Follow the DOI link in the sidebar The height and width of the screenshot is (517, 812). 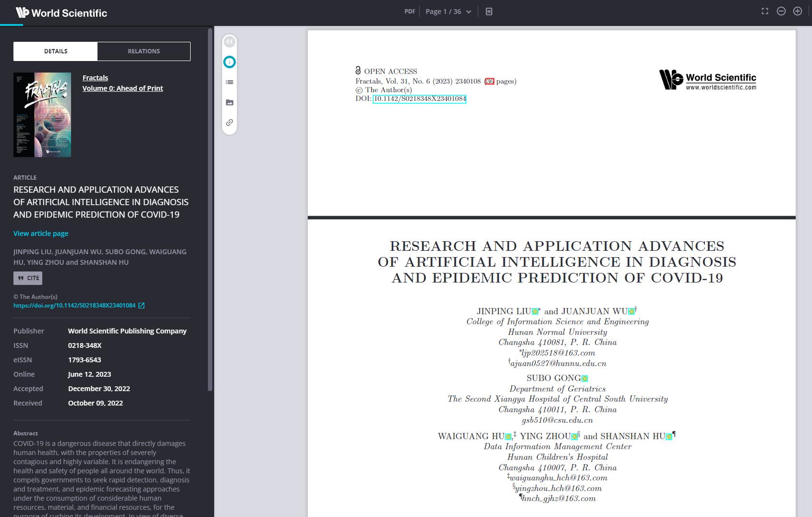(74, 306)
